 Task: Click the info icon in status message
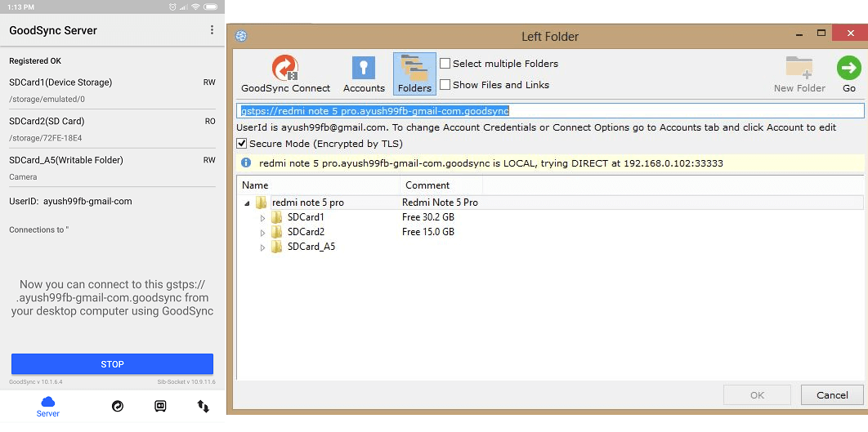click(x=246, y=163)
